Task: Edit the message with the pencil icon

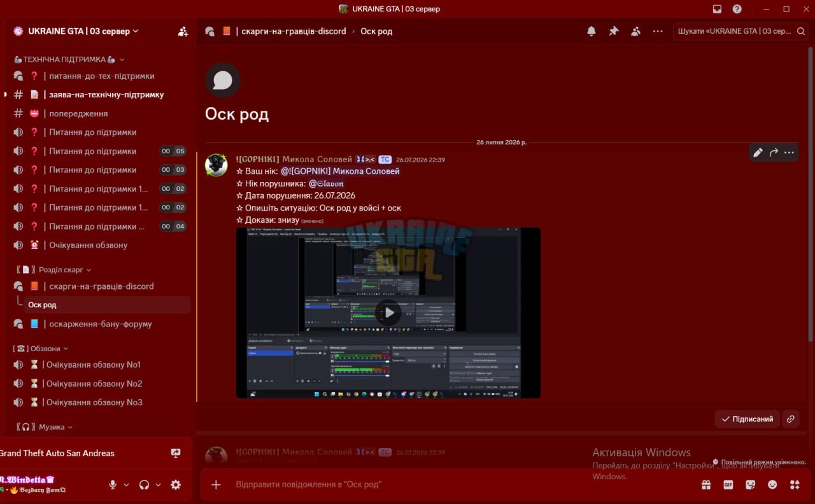Action: (x=758, y=153)
